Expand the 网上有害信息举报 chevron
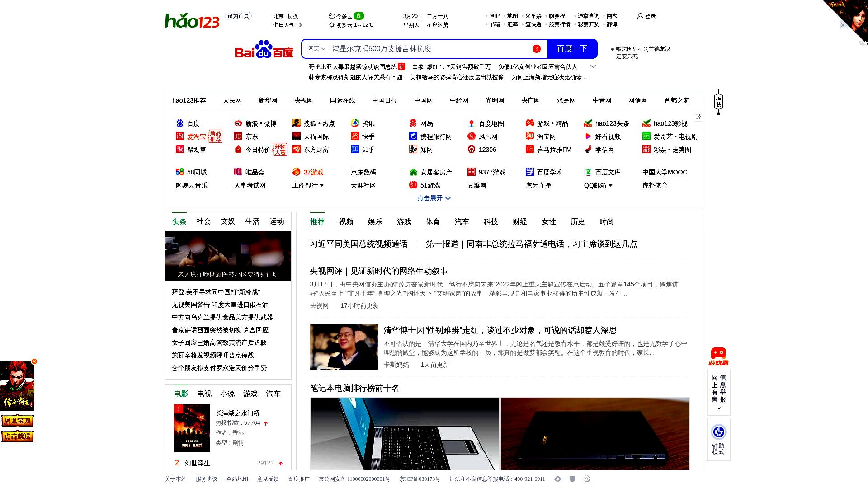Screen dimensions: 868x488 pos(719,408)
